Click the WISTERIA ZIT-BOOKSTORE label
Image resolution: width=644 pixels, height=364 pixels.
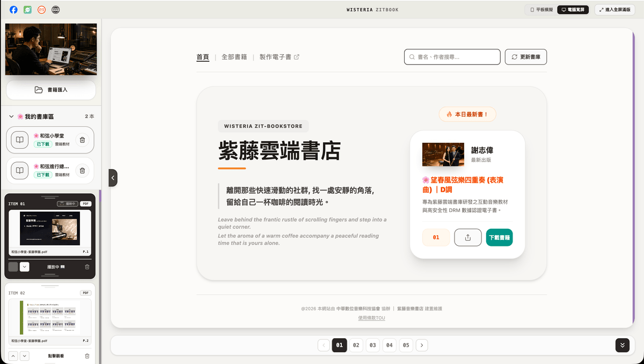(264, 126)
